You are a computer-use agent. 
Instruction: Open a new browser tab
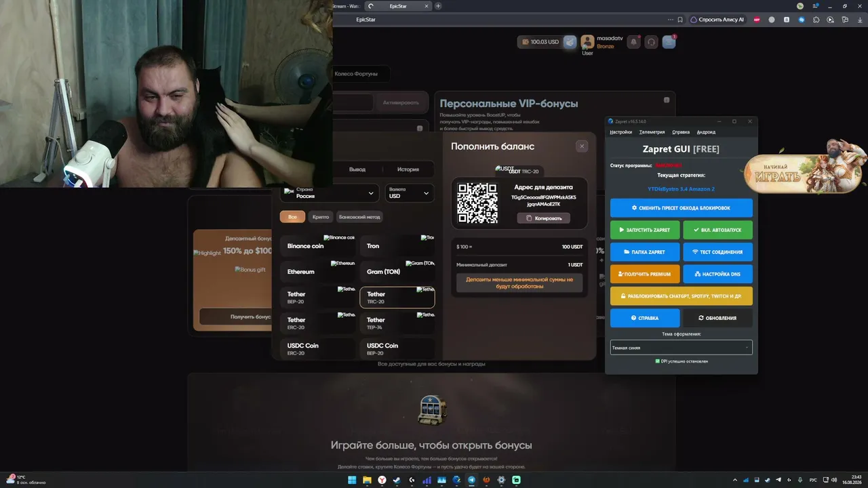point(438,6)
